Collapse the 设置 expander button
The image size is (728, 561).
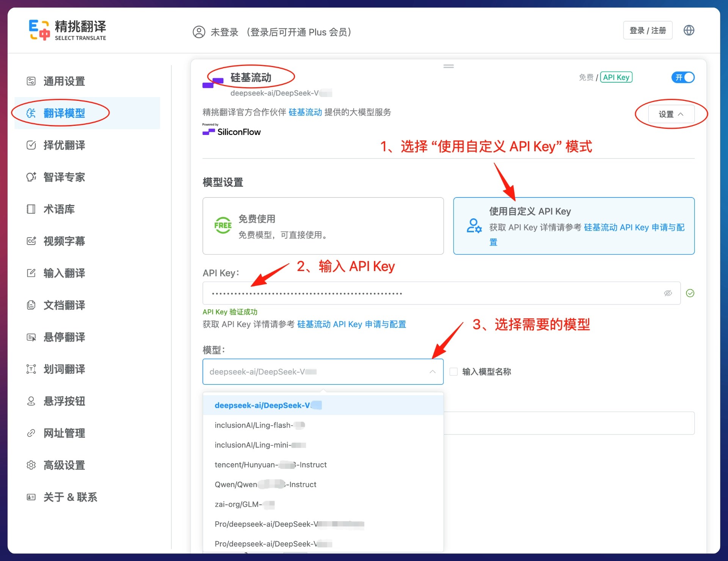point(671,114)
